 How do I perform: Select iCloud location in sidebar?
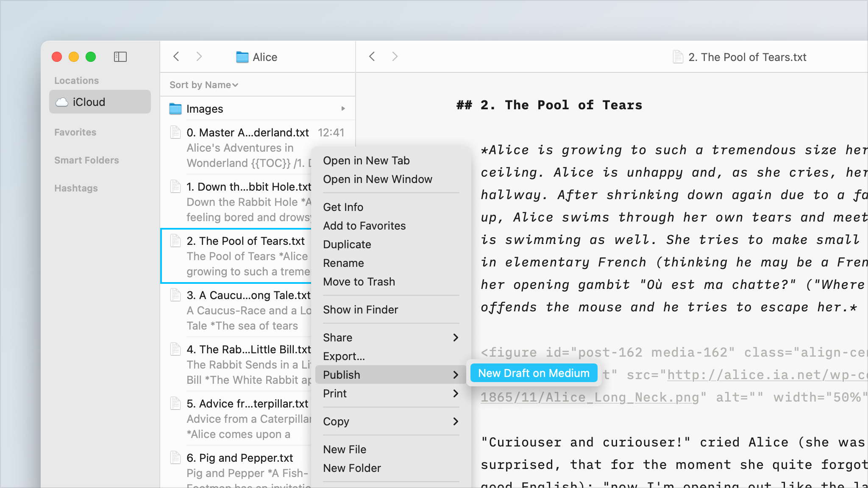(100, 102)
